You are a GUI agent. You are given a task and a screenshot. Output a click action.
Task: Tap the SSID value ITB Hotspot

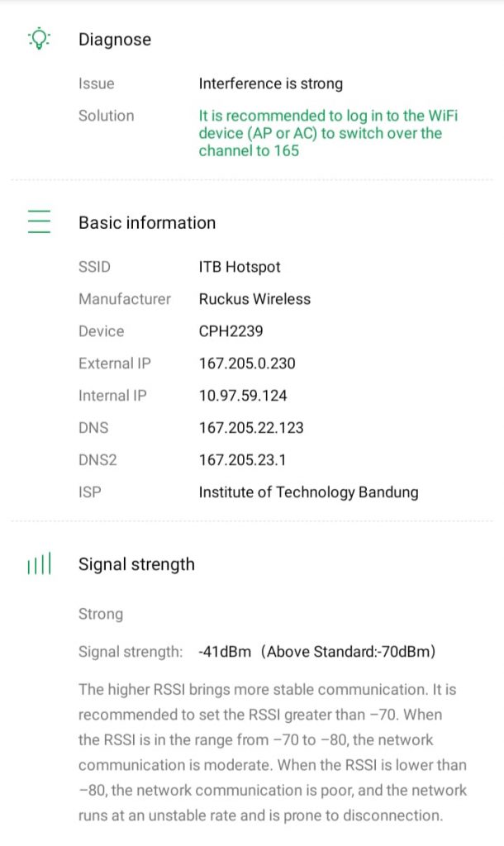click(240, 267)
